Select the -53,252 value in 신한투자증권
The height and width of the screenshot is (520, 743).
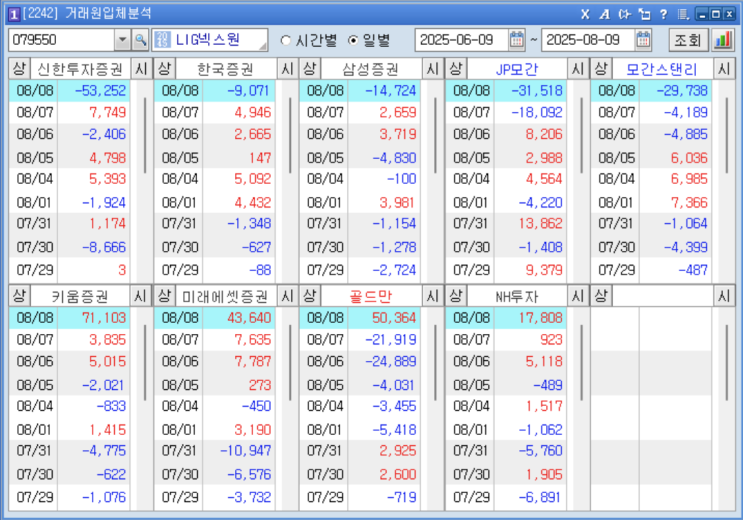pos(100,91)
